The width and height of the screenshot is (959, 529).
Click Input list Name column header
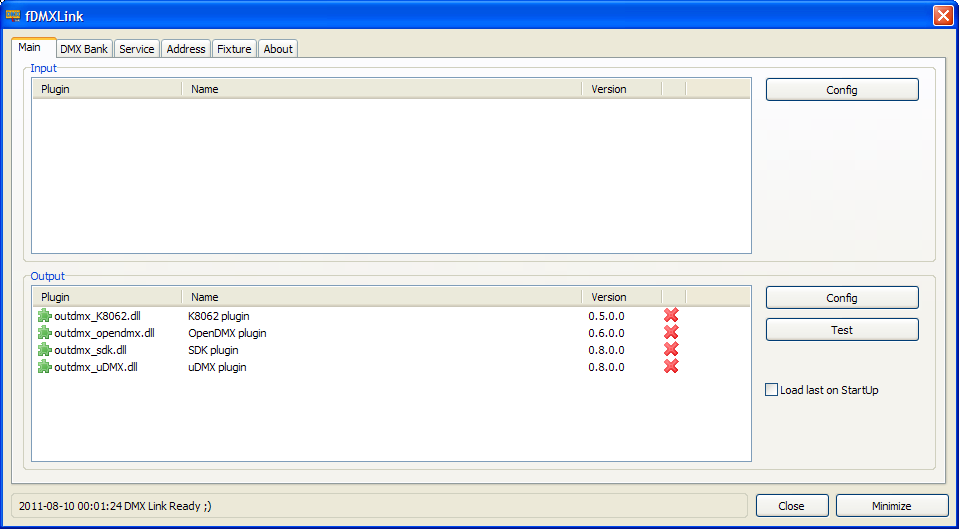(382, 89)
